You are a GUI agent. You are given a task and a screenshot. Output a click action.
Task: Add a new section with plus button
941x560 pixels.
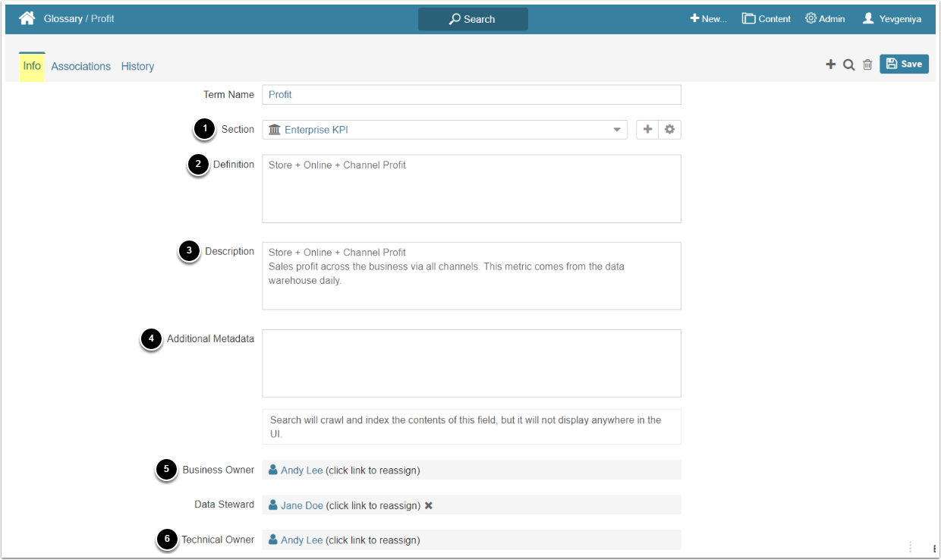(647, 130)
